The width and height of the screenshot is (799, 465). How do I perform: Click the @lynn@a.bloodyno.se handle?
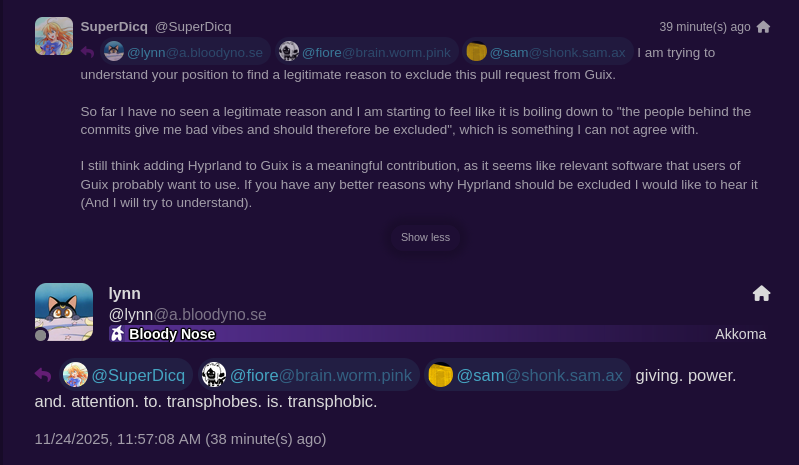pos(187,314)
